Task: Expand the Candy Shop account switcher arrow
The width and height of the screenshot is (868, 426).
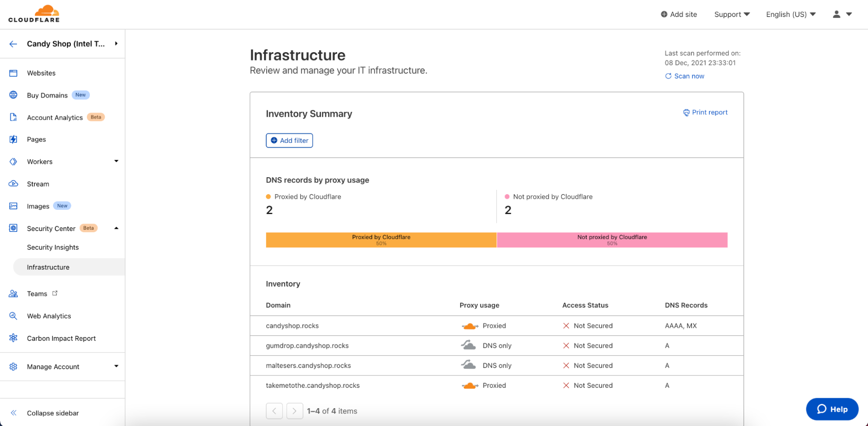Action: (x=116, y=43)
